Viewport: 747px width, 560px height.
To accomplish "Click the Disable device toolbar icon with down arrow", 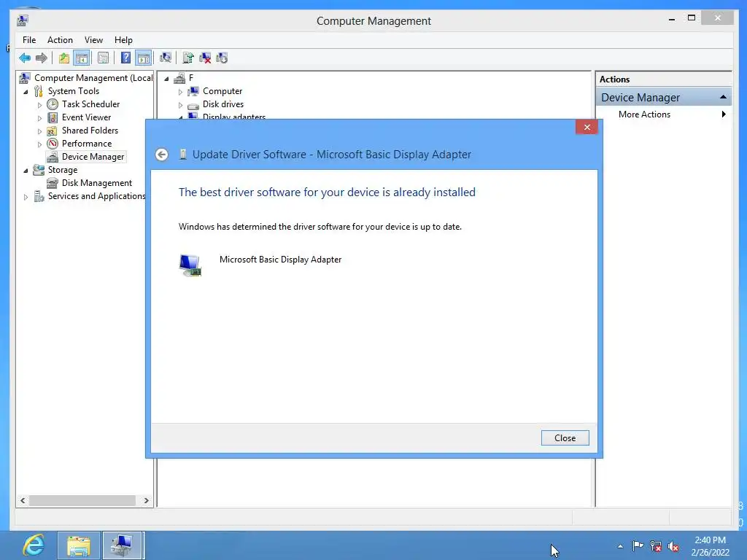I will click(x=222, y=58).
